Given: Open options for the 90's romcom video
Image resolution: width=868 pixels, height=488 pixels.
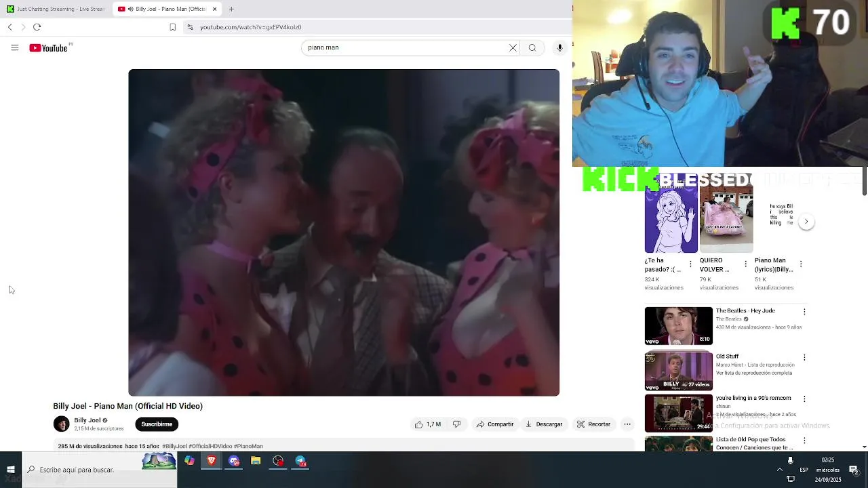Looking at the screenshot, I should [804, 399].
